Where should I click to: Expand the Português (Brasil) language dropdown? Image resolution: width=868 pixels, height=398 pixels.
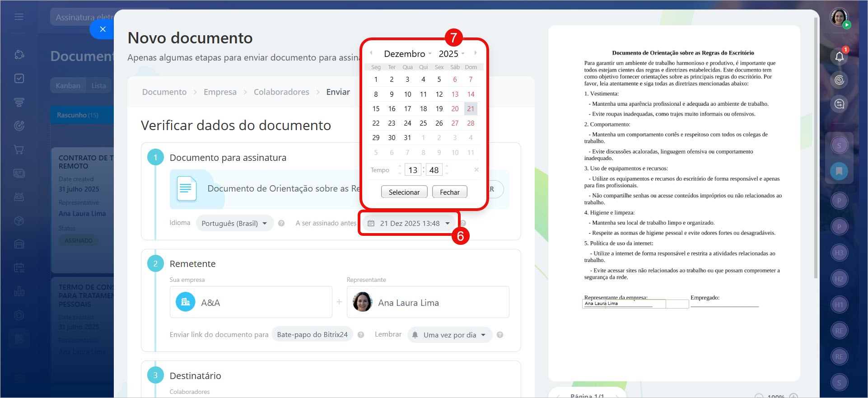[234, 223]
